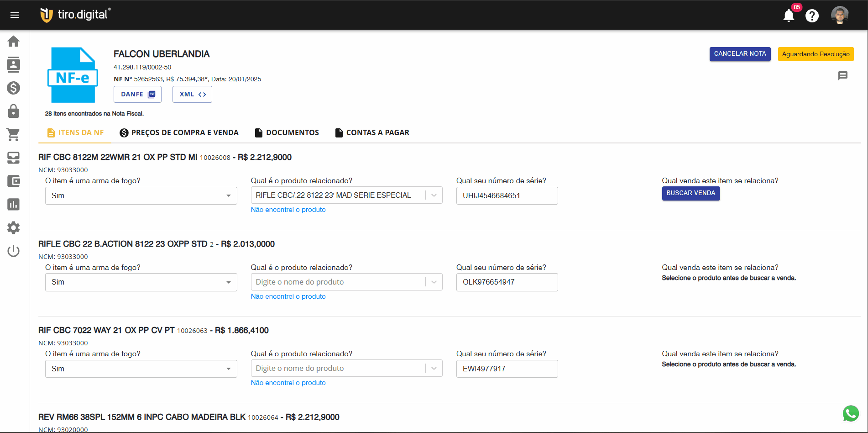
Task: Open the Contas a Pagar tab
Action: [372, 133]
